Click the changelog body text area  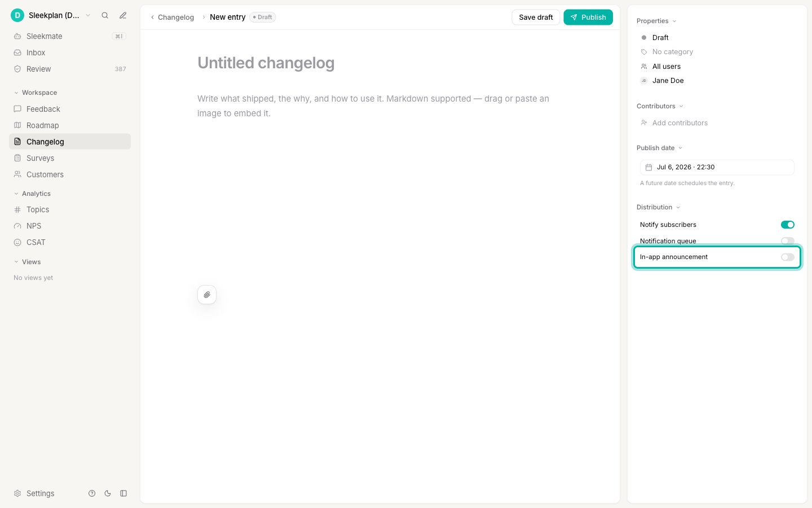coord(380,106)
